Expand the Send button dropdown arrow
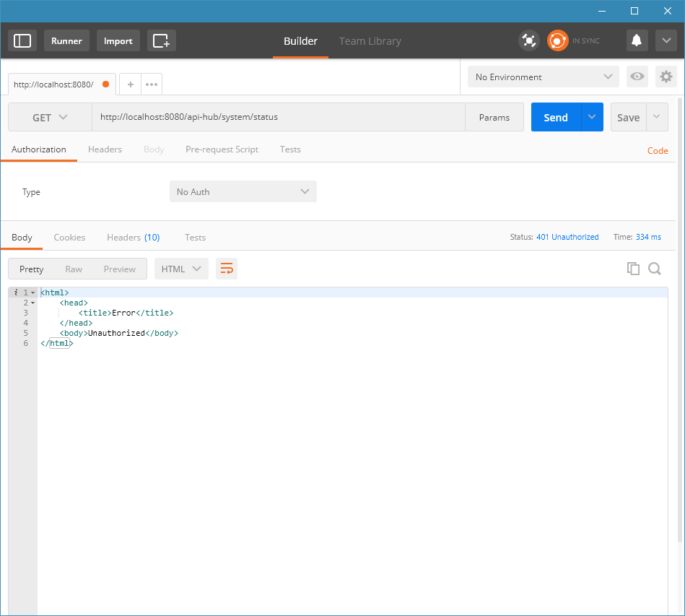Screen dimensions: 685x616 [592, 117]
